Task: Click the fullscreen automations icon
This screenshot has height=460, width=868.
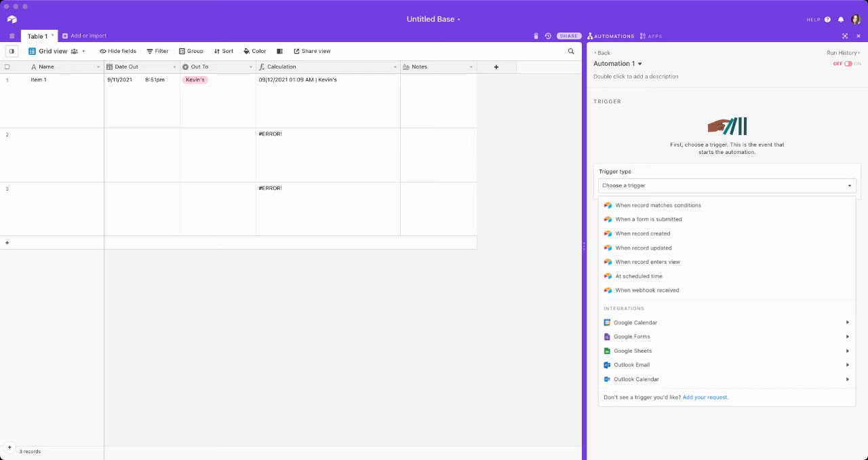Action: (845, 36)
